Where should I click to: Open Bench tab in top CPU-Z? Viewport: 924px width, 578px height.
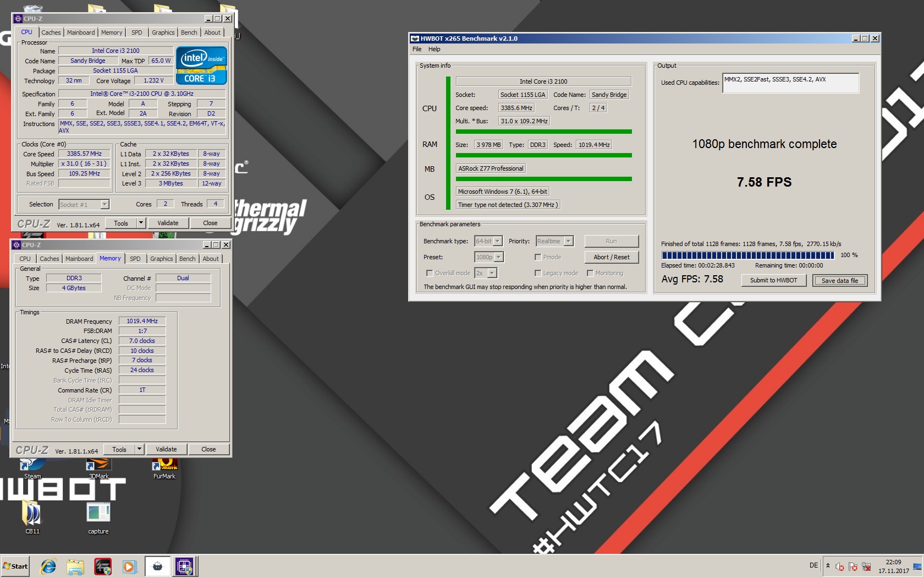point(189,32)
